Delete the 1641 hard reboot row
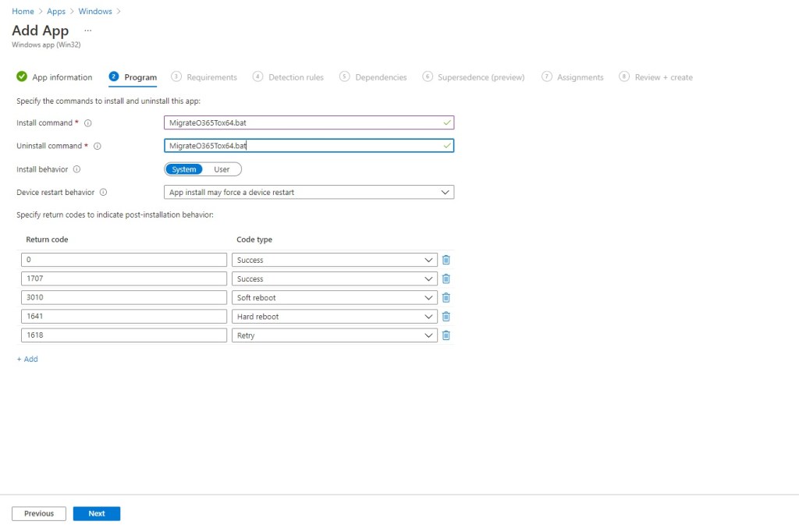799x532 pixels. pos(446,317)
